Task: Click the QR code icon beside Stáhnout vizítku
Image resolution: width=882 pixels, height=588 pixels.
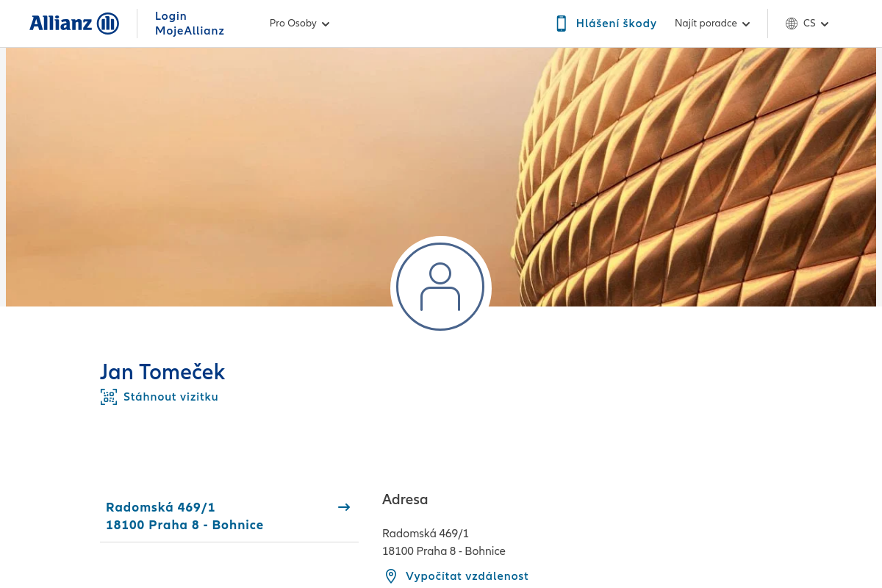Action: 109,396
